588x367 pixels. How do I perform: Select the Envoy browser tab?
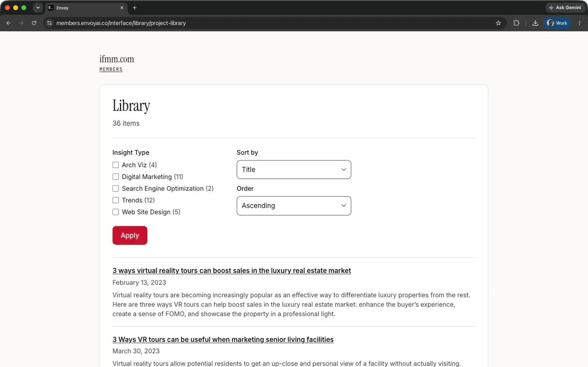[86, 7]
